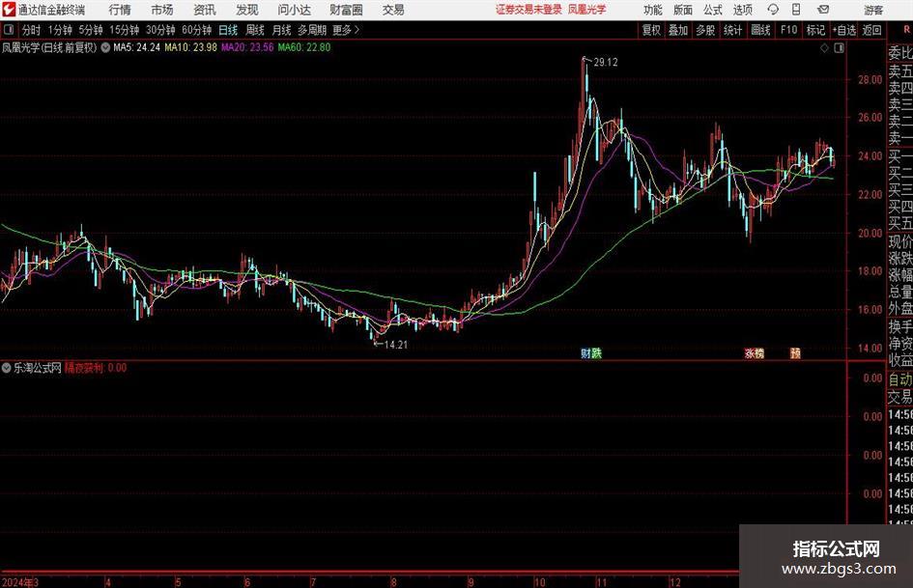Screen dimensions: 913x588
Task: Open the 多周期 multi-period view
Action: (x=312, y=30)
